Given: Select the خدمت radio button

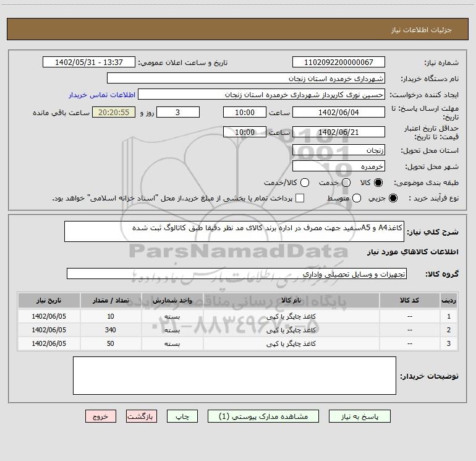Looking at the screenshot, I should click(346, 183).
